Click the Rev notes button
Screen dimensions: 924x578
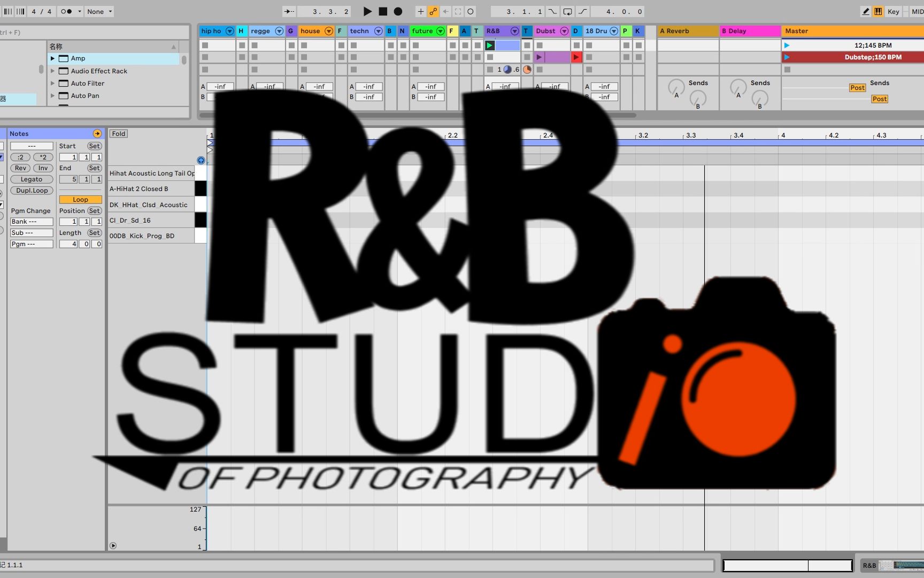coord(20,168)
